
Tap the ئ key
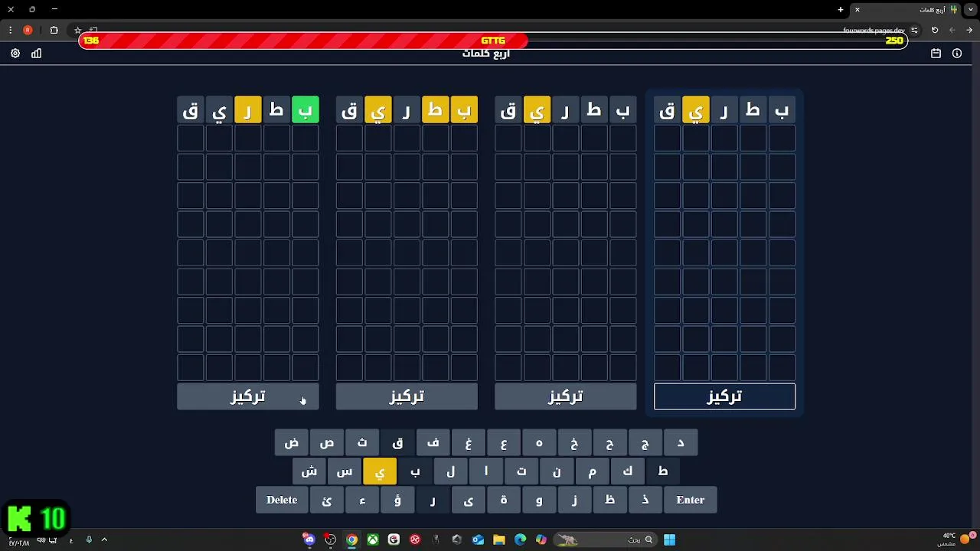pos(327,500)
